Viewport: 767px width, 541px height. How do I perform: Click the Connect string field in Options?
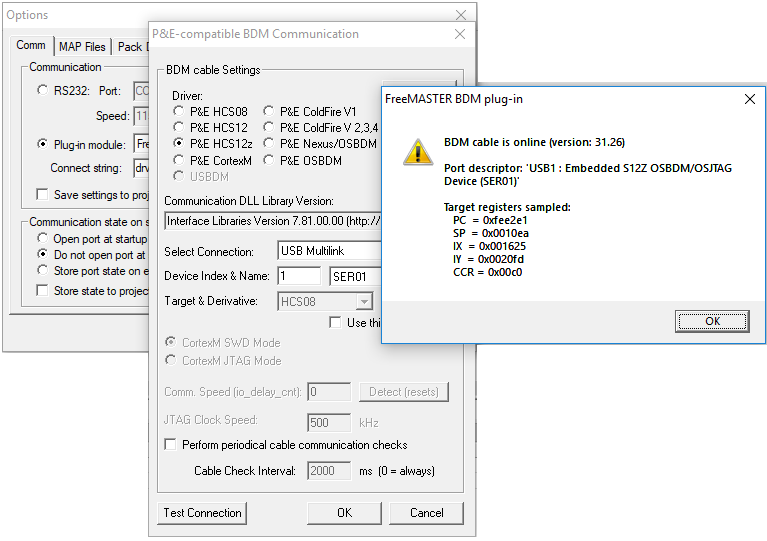point(141,168)
